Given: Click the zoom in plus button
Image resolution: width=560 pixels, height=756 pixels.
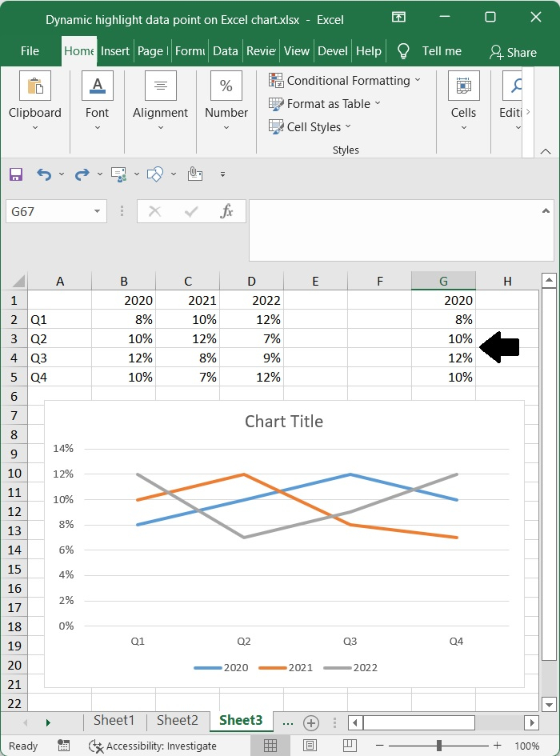Looking at the screenshot, I should click(498, 746).
